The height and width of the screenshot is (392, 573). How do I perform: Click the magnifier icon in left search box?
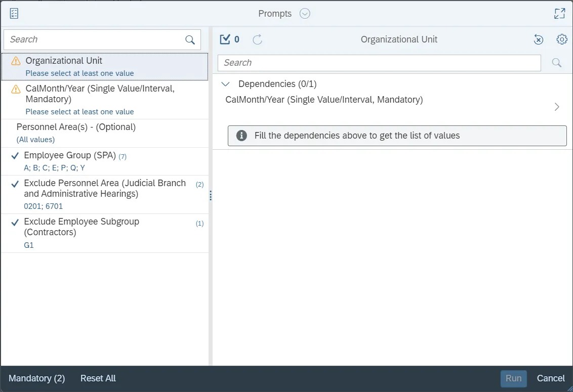[x=190, y=40]
